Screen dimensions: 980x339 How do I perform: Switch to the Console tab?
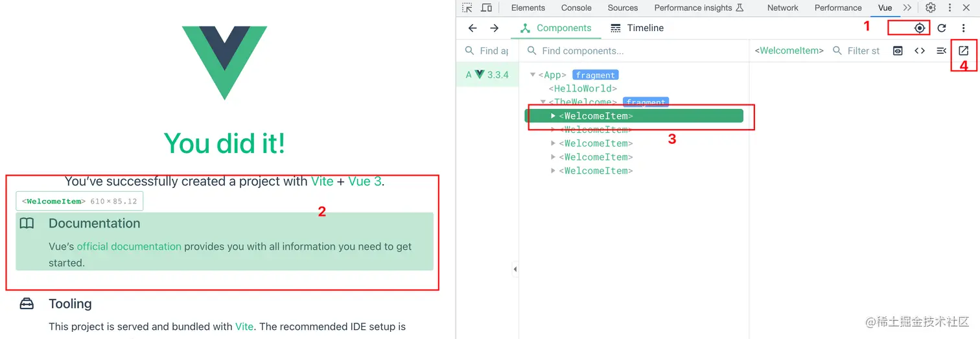click(576, 8)
